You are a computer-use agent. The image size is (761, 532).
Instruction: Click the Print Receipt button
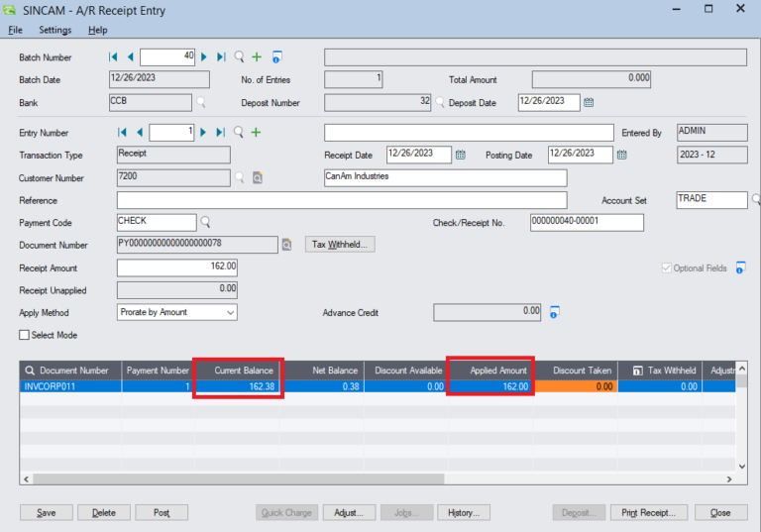click(648, 512)
